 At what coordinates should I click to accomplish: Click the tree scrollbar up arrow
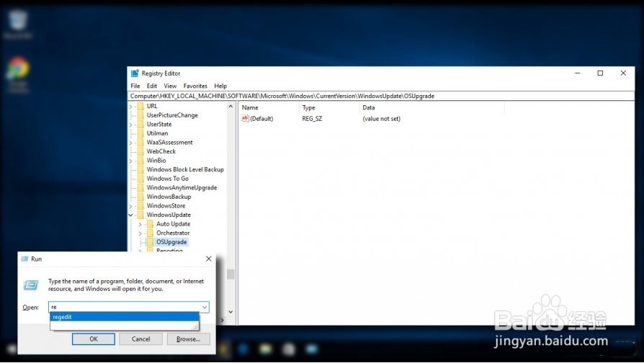click(231, 107)
